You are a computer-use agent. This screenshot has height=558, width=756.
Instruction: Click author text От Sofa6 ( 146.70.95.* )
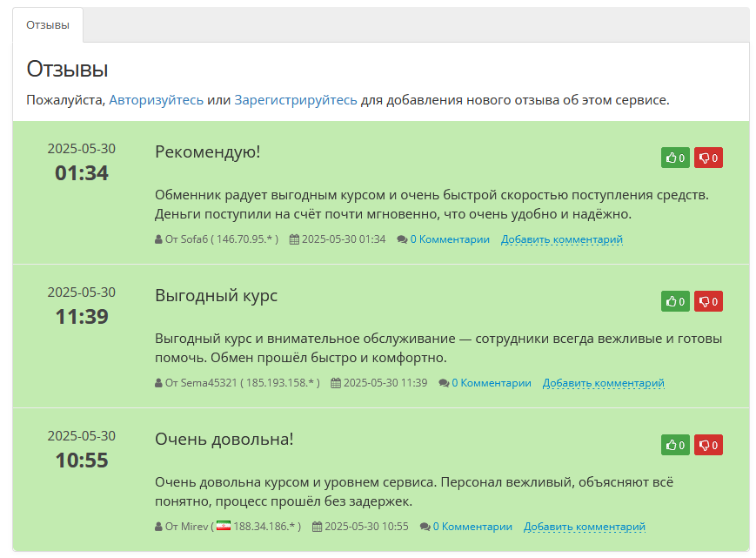222,239
